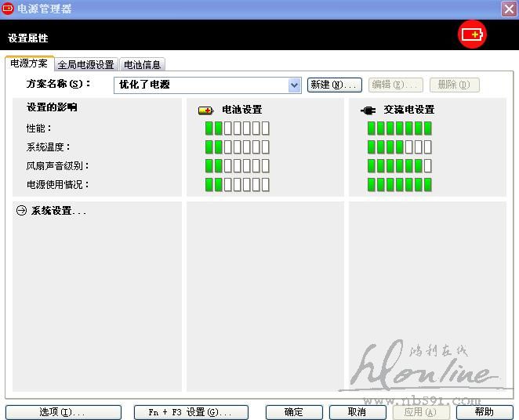
Task: Open the 电池信息 tab
Action: coord(143,64)
